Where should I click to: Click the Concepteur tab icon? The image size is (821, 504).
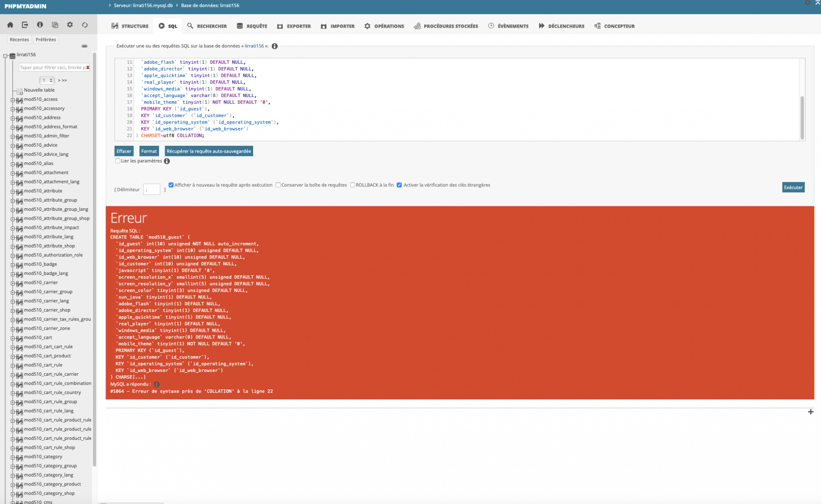coord(597,26)
